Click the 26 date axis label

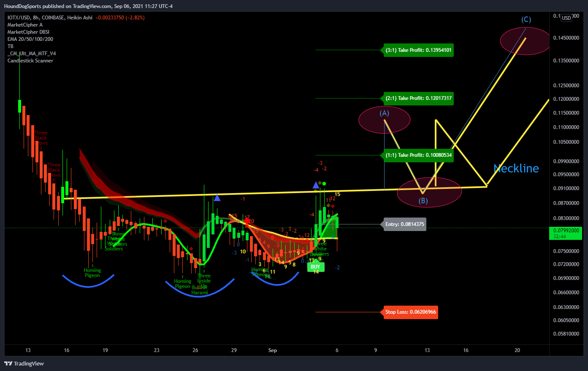click(x=195, y=350)
